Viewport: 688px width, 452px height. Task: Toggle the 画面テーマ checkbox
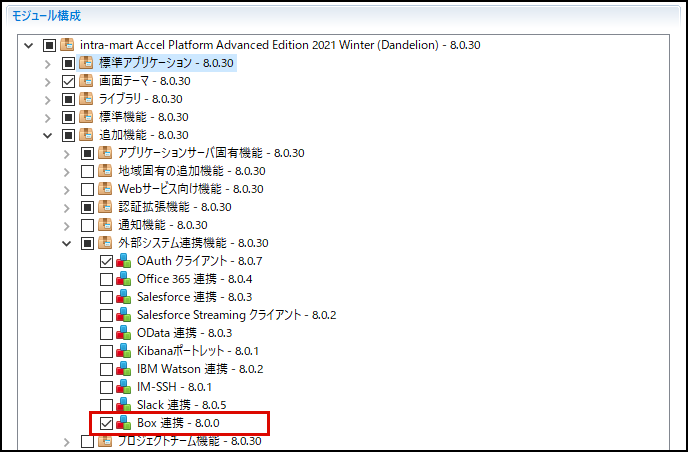click(x=68, y=81)
